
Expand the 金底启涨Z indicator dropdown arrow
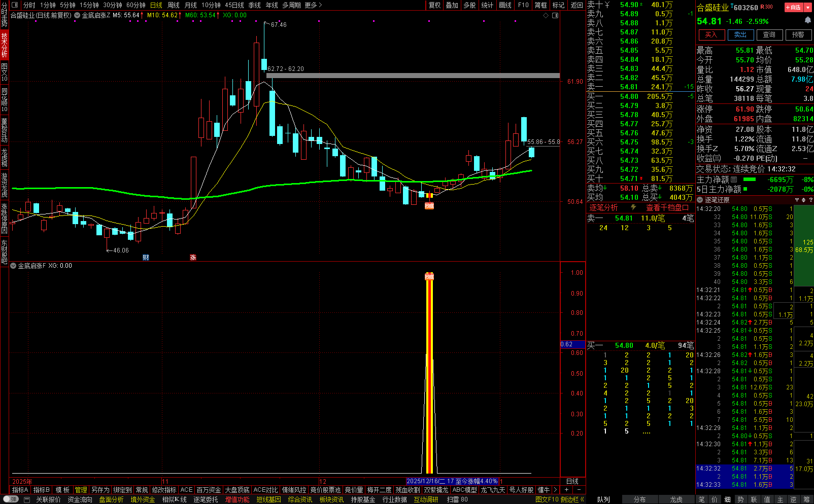(x=77, y=15)
